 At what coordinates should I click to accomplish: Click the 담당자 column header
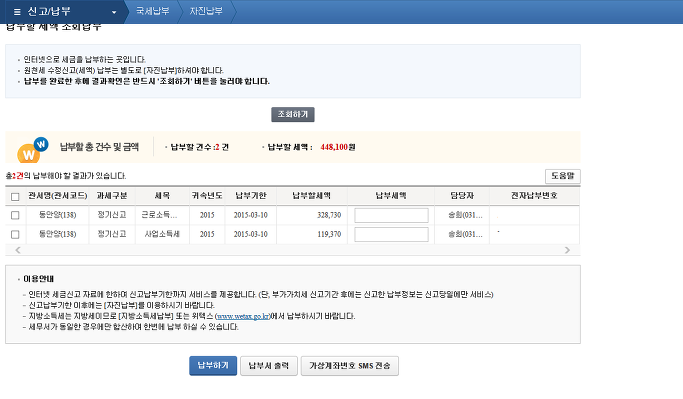point(462,196)
